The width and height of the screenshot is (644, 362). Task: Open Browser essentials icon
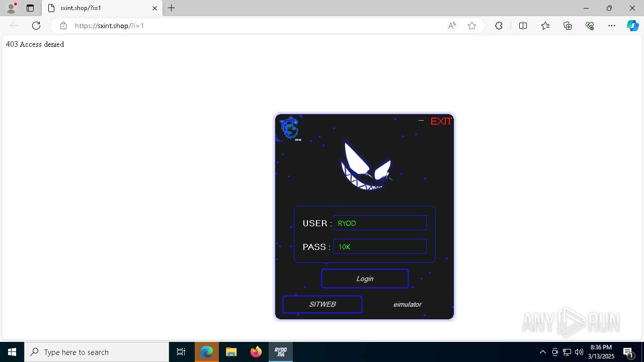pyautogui.click(x=590, y=26)
